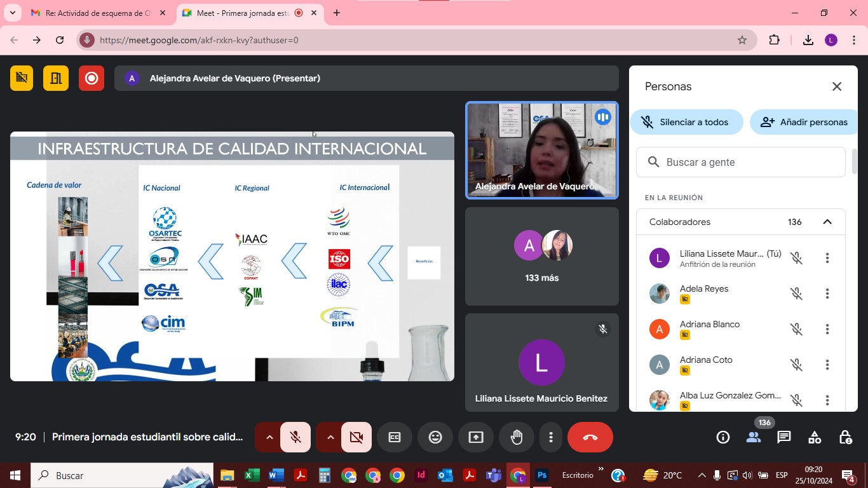Click the mute icon for Adriana Coto
The width and height of the screenshot is (868, 488).
tap(796, 365)
